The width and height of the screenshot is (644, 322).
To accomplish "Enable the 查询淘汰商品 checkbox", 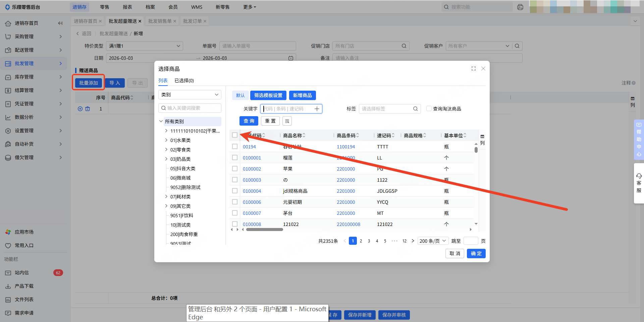I will (429, 108).
